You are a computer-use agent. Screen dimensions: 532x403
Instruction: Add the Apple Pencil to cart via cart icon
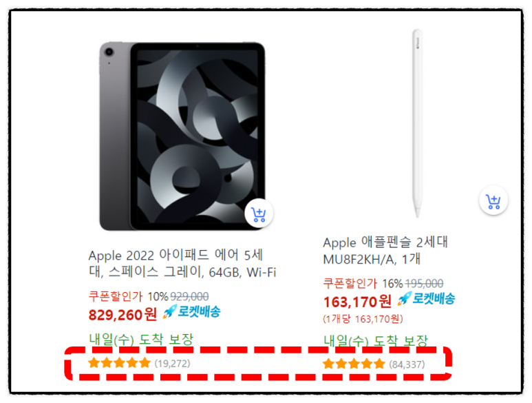tap(493, 200)
